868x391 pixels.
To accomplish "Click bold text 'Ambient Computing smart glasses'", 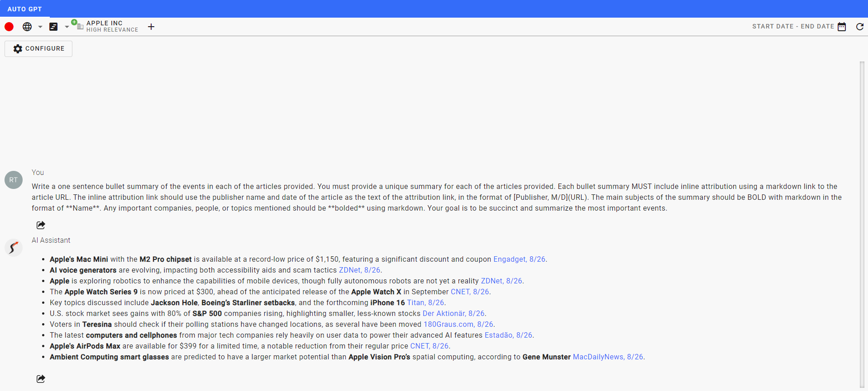I will tap(109, 357).
